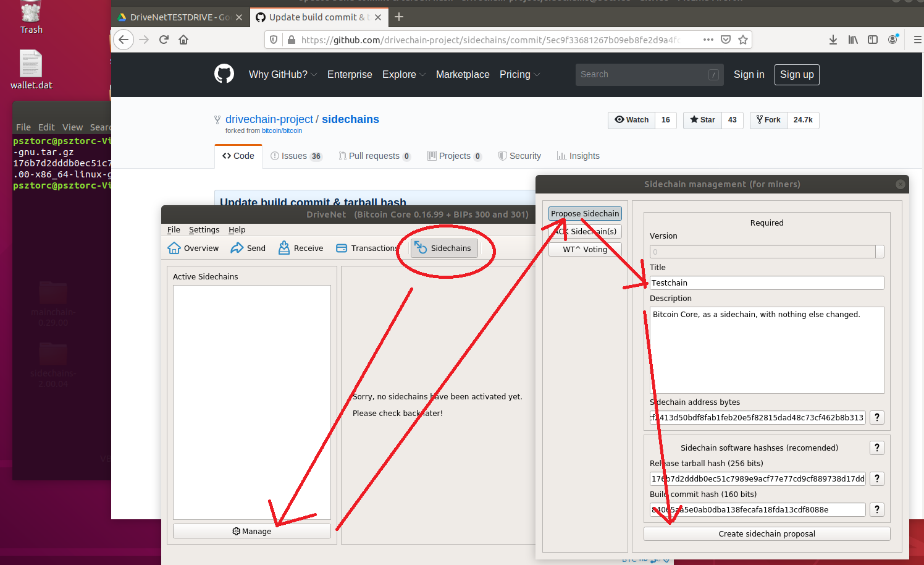Open Firefox downloads arrow
The height and width of the screenshot is (565, 924).
[833, 40]
